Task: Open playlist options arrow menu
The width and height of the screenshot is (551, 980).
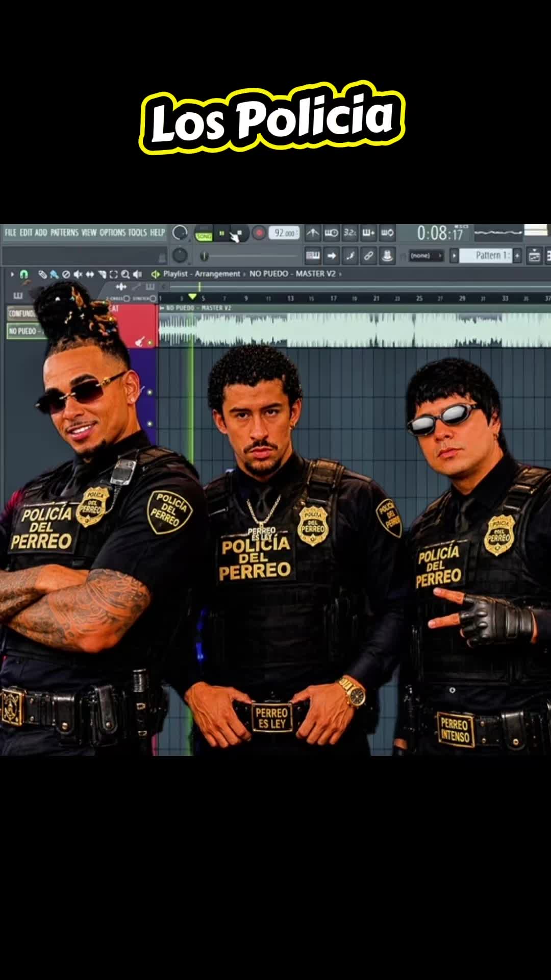Action: (12, 274)
